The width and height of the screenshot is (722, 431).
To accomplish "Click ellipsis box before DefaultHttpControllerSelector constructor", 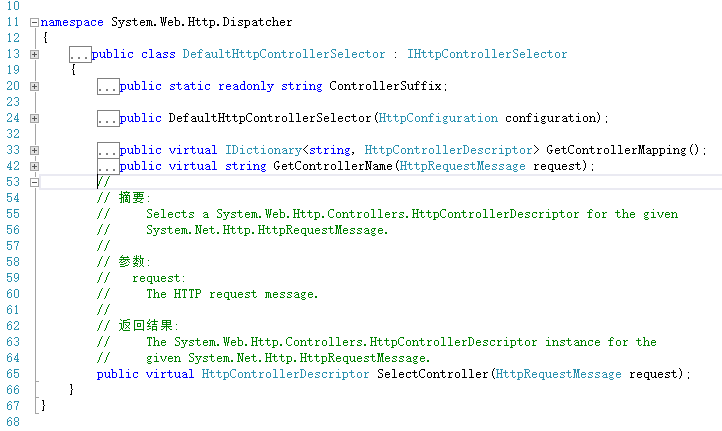I will tap(108, 119).
